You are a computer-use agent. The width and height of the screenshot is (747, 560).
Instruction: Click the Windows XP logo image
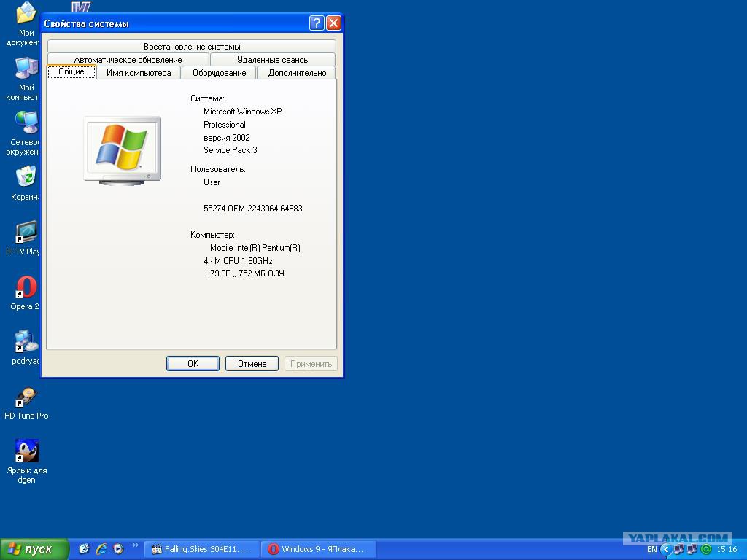[122, 150]
